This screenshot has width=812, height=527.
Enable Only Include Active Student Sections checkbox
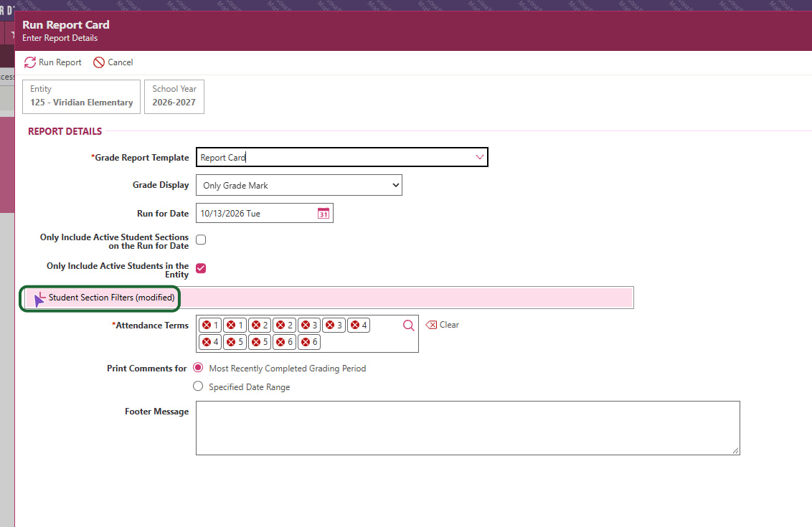(x=201, y=239)
